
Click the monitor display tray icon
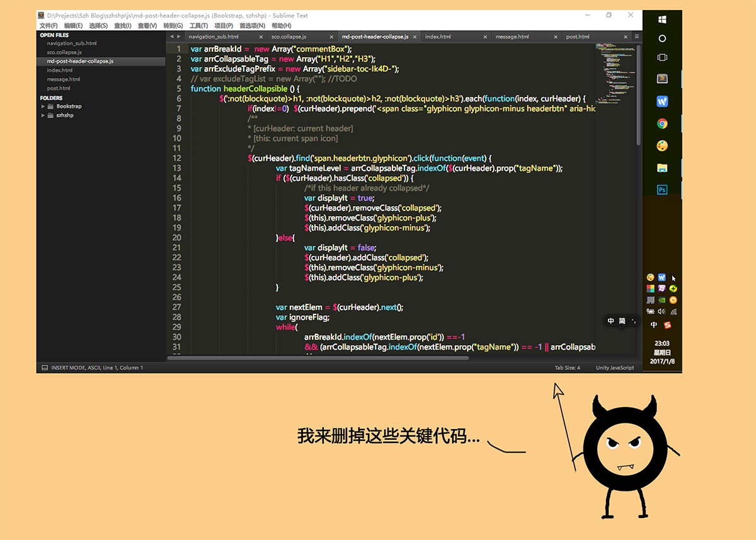(x=650, y=300)
